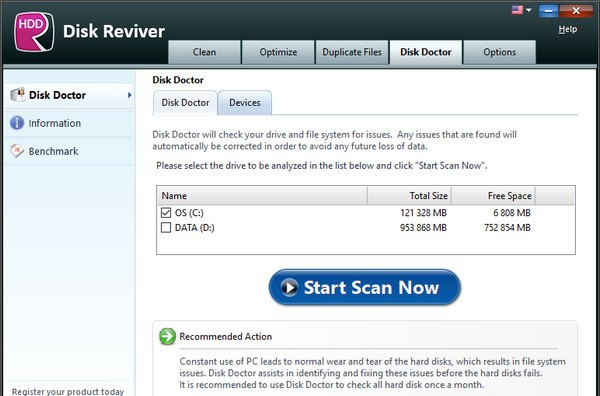Click the Register your product today text

coord(68,391)
